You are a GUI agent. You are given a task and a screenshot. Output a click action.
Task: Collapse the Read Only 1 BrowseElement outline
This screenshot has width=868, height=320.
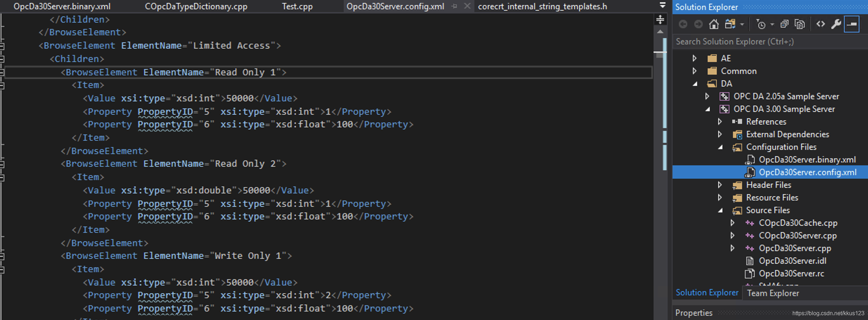(2, 72)
